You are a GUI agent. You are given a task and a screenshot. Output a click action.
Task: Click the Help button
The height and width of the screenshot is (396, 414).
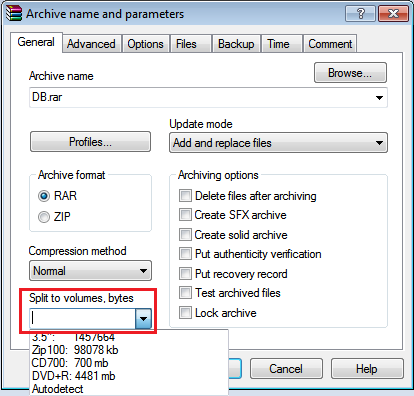(367, 369)
